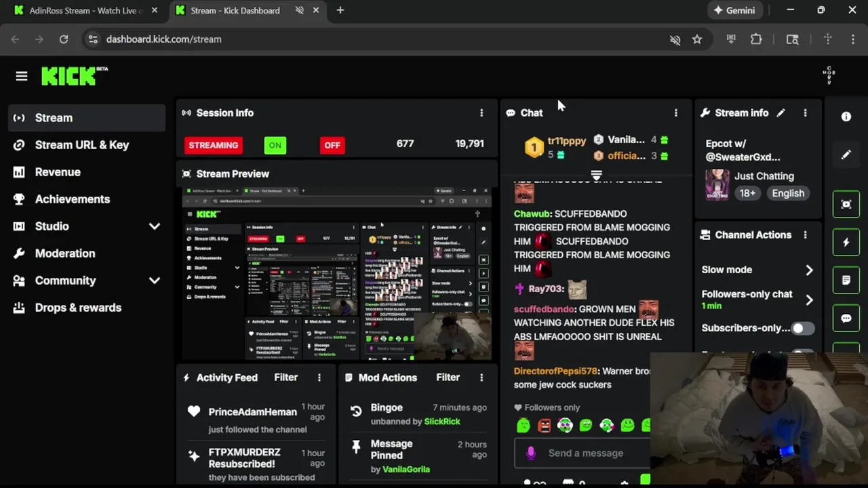Open the Stream info three-dot menu
This screenshot has width=868, height=488.
click(805, 113)
